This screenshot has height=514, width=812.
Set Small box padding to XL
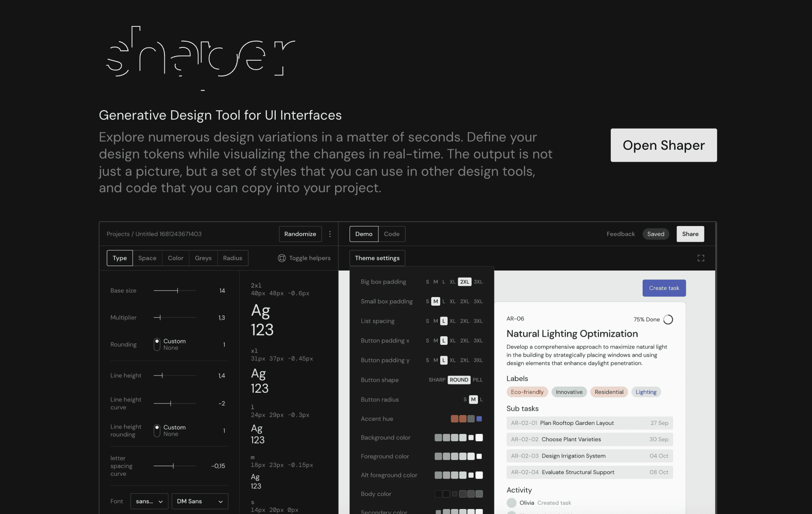[453, 302]
